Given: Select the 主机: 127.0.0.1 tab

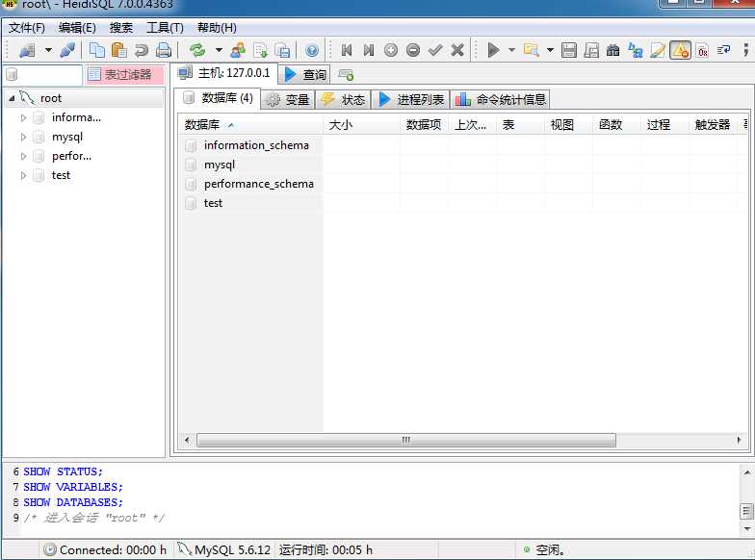Looking at the screenshot, I should pos(224,73).
